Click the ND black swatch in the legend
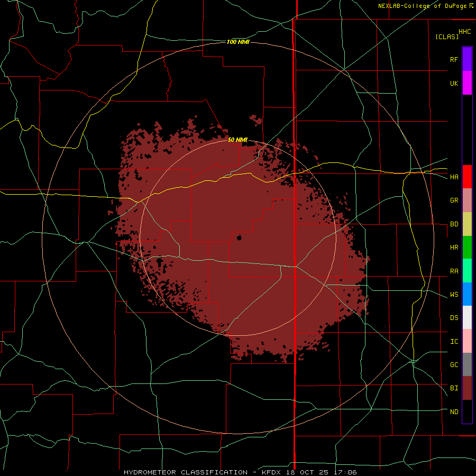 [x=467, y=411]
